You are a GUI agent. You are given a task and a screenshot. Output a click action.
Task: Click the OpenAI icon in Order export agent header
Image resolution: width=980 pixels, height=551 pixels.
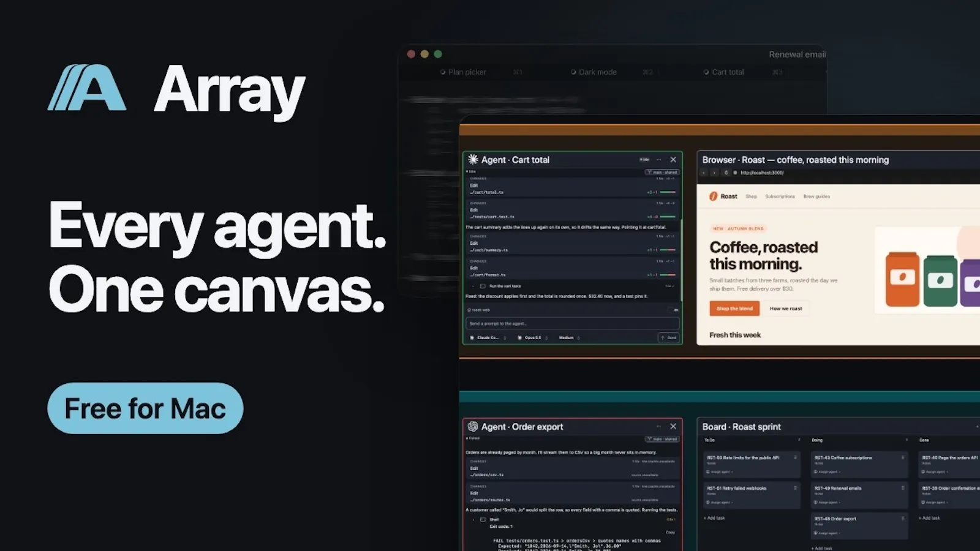(x=473, y=426)
